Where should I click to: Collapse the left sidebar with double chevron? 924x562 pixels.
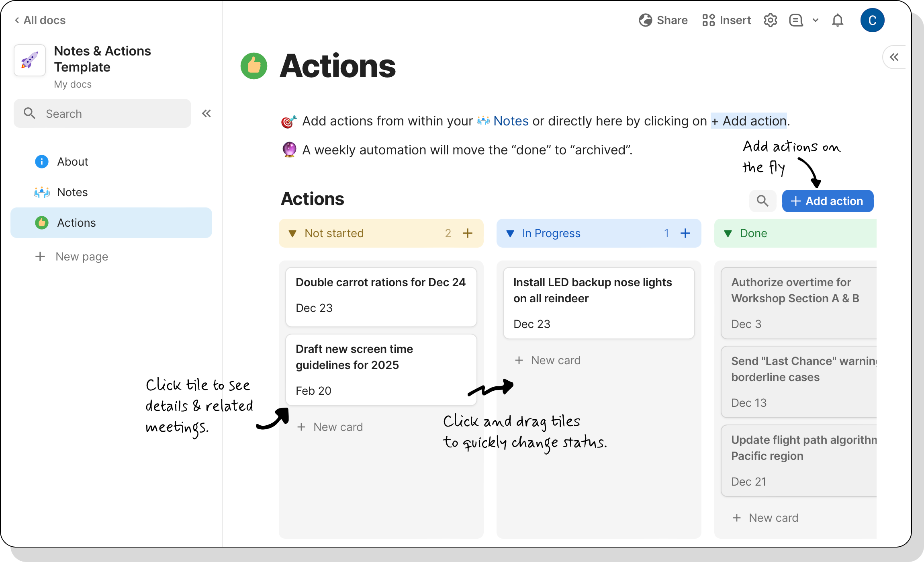click(206, 113)
